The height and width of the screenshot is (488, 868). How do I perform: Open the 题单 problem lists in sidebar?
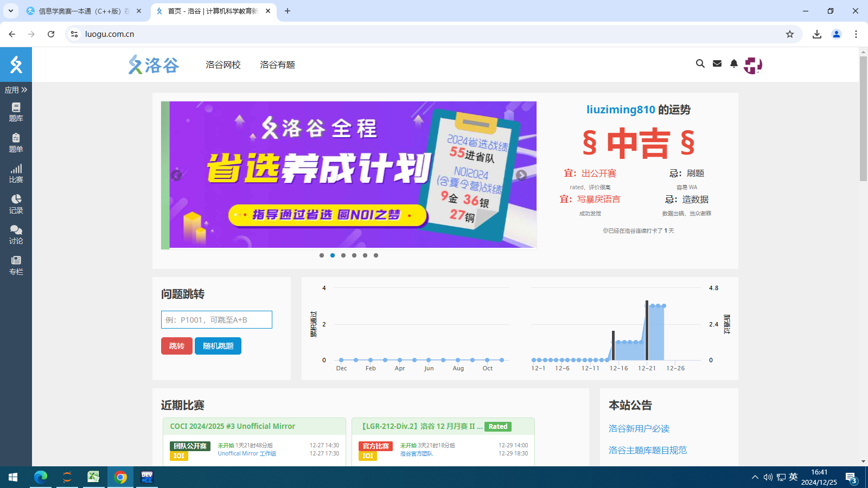point(16,143)
